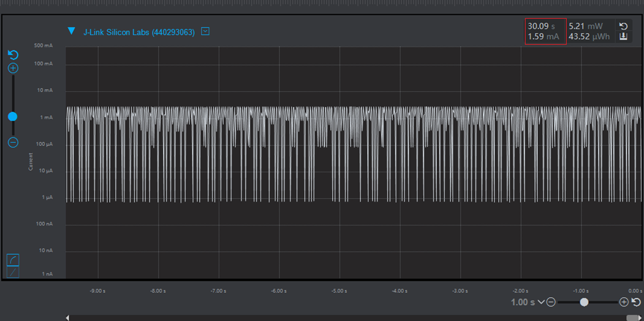Reset the vertical current axis zoom
Image resolution: width=644 pixels, height=321 pixels.
pyautogui.click(x=13, y=55)
